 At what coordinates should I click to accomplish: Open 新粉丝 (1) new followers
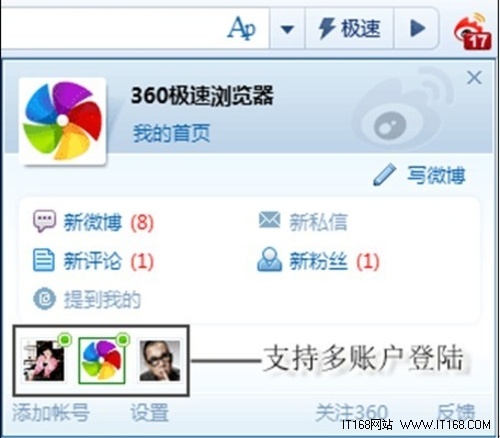pos(334,261)
